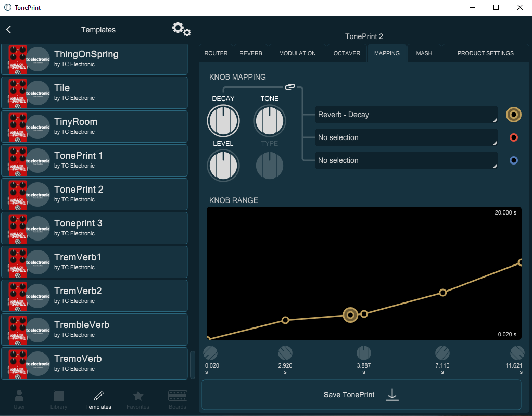Switch to the MASH tab
This screenshot has width=532, height=416.
(424, 53)
